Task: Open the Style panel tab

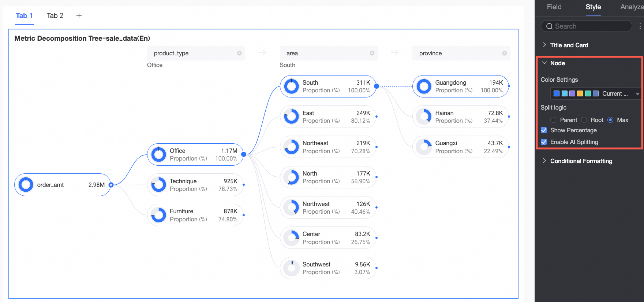Action: [x=593, y=7]
